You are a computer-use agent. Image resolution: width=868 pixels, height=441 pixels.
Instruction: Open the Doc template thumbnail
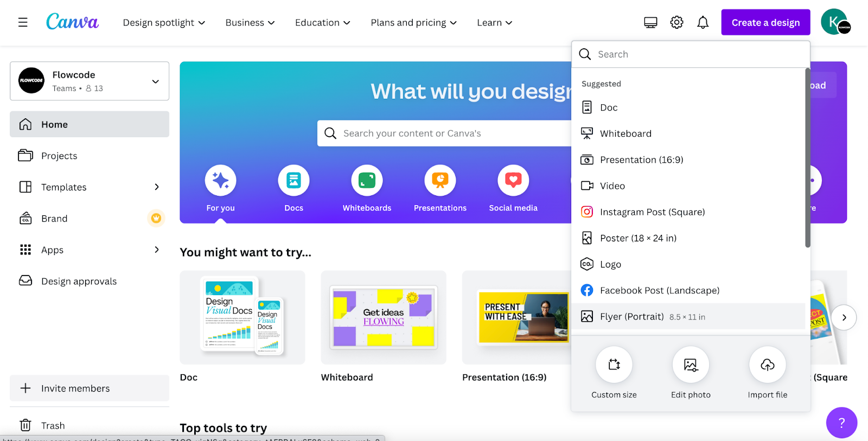coord(242,317)
